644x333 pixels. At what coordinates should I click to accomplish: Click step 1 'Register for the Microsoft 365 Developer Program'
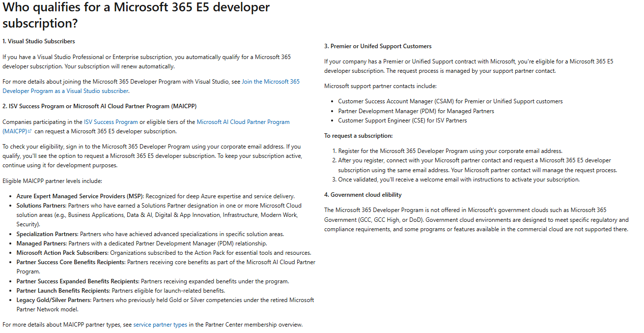pyautogui.click(x=450, y=151)
